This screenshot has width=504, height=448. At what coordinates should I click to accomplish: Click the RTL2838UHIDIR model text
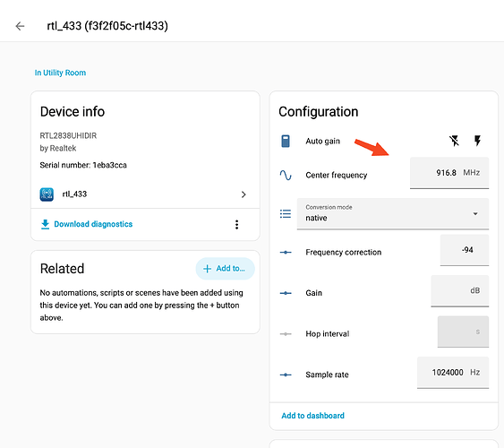(x=68, y=135)
